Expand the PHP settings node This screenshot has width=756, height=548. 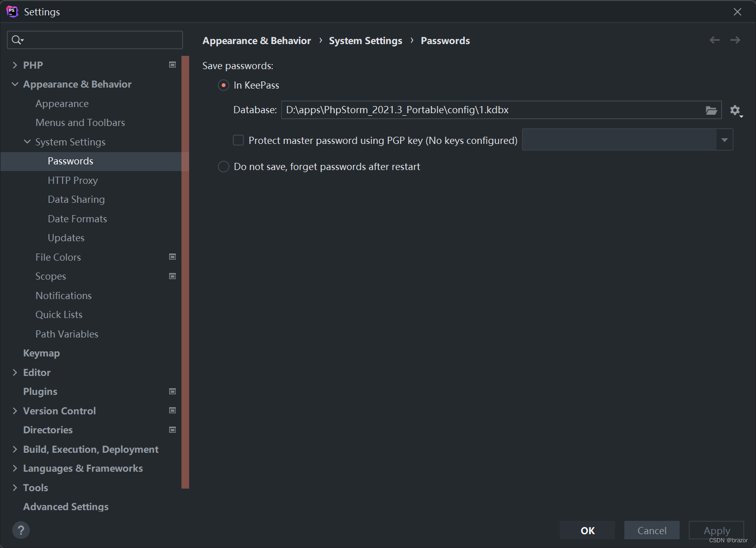coord(15,65)
